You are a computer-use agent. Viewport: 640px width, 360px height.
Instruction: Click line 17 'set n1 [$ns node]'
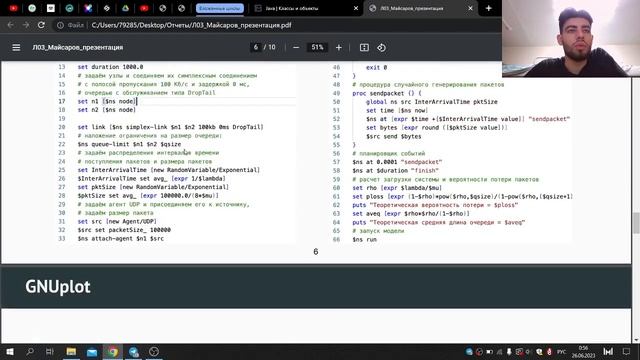tap(107, 101)
